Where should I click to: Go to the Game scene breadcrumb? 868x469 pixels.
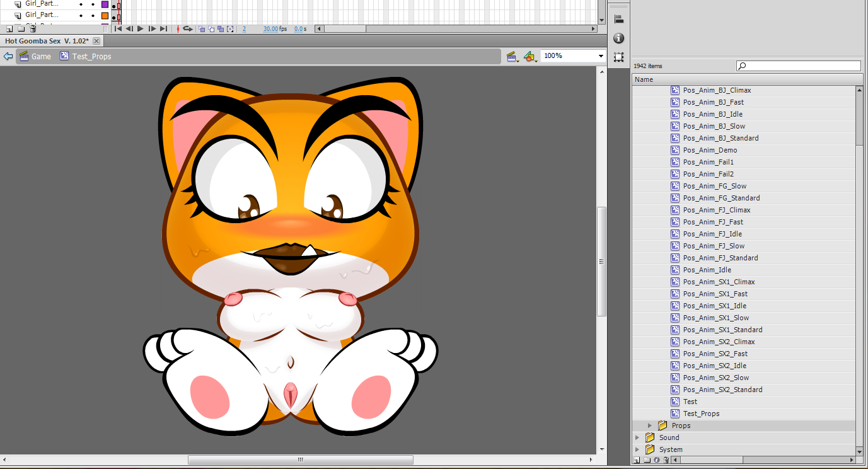(35, 56)
